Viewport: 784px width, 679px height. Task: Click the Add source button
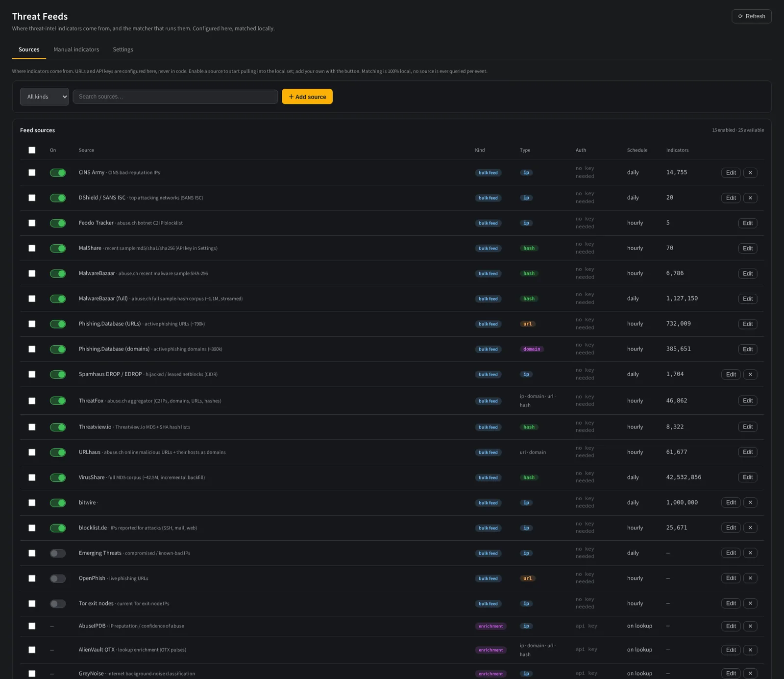click(x=307, y=97)
